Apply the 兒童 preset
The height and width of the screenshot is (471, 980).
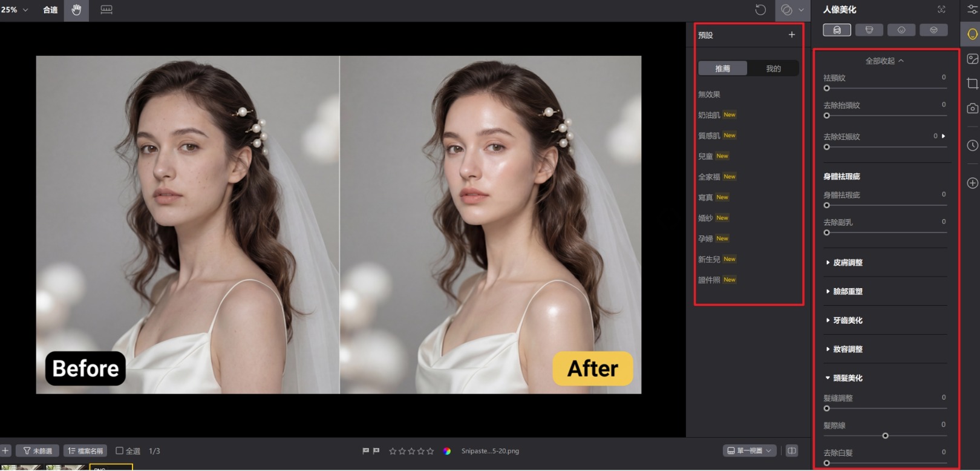(x=705, y=156)
